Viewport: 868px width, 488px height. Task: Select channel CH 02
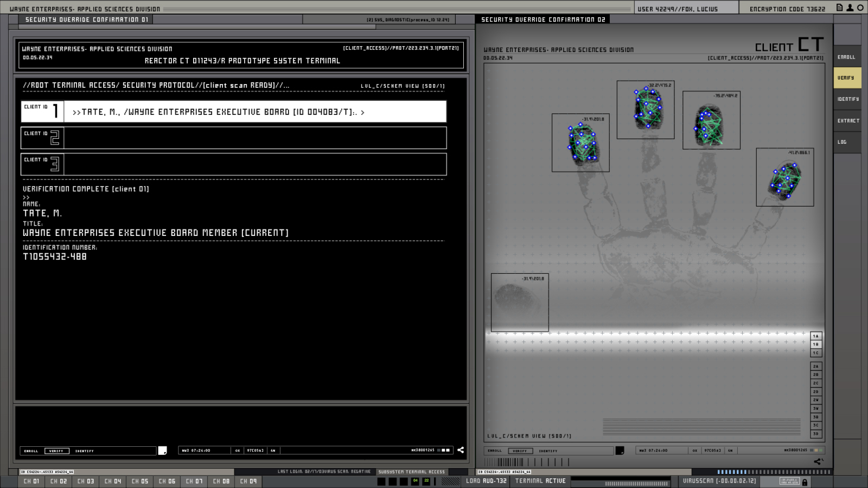click(59, 481)
